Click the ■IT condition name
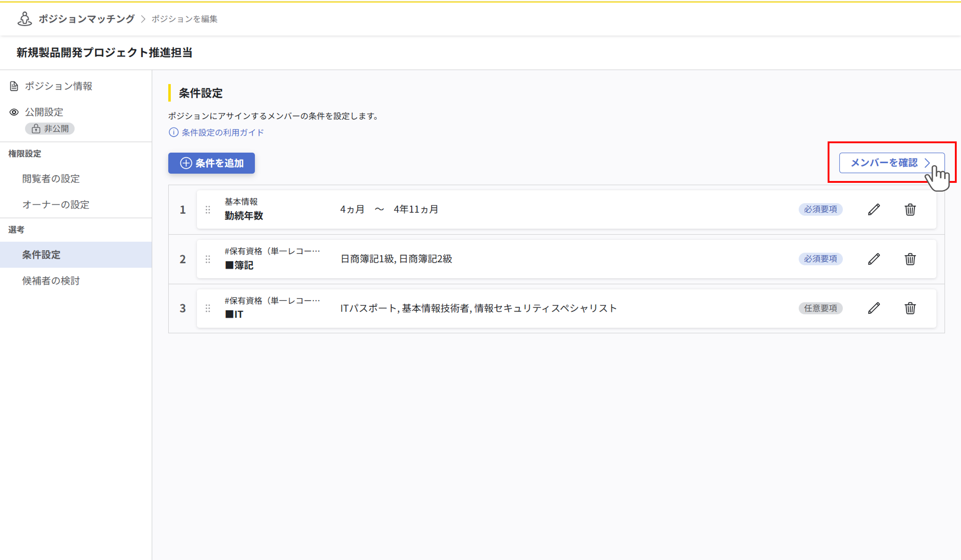 pos(234,314)
